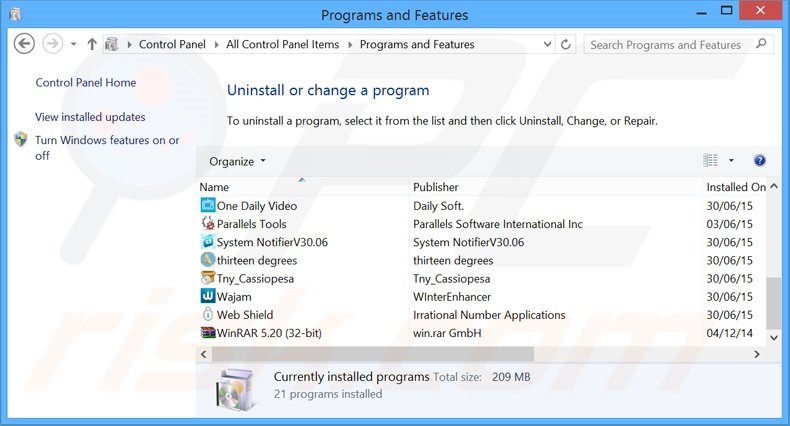This screenshot has width=790, height=426.
Task: Click the Control Panel icon in address bar
Action: (x=112, y=44)
